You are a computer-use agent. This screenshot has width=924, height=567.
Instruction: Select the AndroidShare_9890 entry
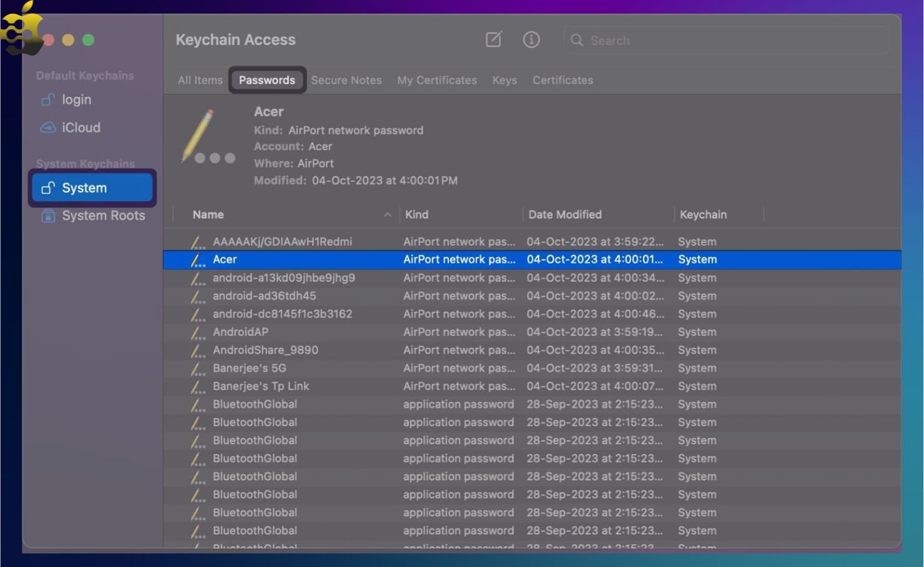[x=532, y=350]
